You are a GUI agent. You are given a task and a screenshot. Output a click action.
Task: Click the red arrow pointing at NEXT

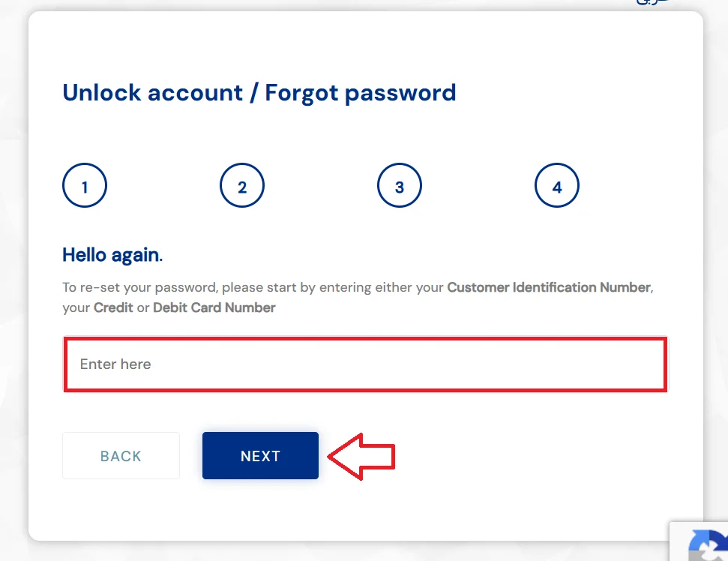point(361,457)
